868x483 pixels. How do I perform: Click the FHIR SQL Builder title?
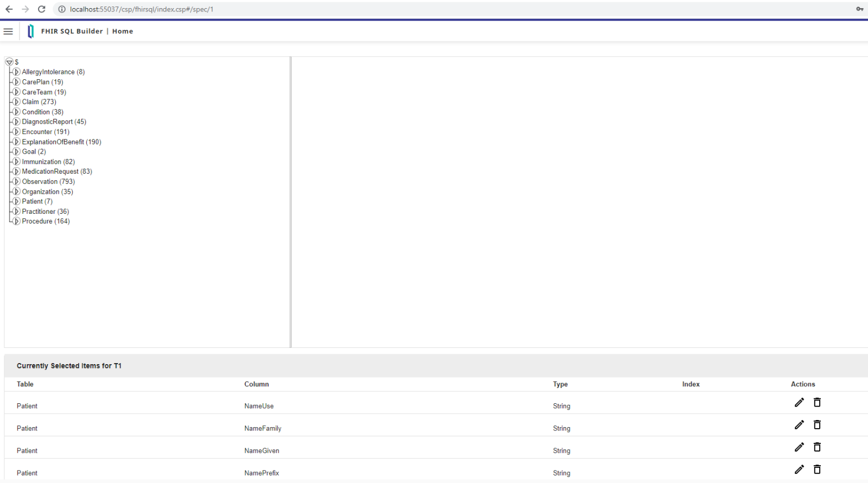click(x=72, y=31)
